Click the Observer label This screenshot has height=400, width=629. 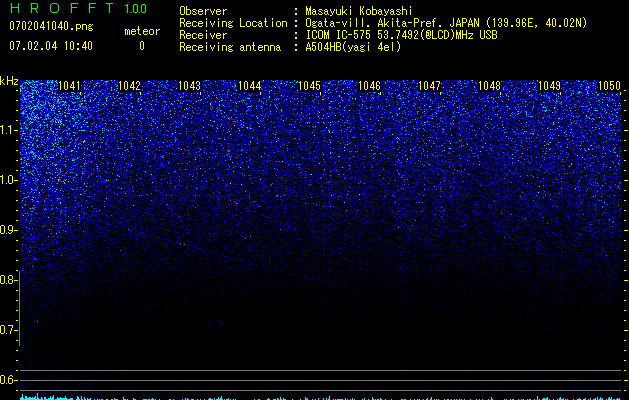203,11
